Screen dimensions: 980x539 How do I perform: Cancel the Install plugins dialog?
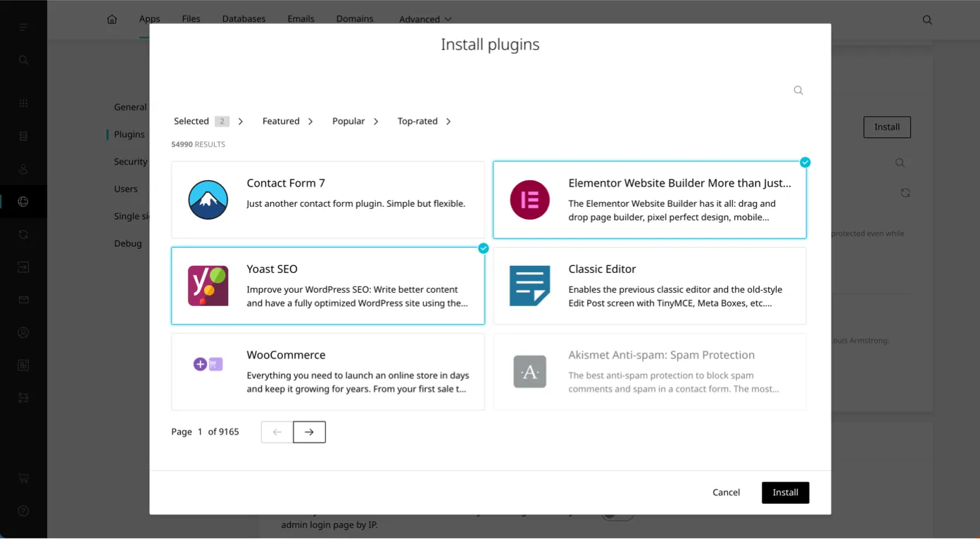click(x=726, y=493)
